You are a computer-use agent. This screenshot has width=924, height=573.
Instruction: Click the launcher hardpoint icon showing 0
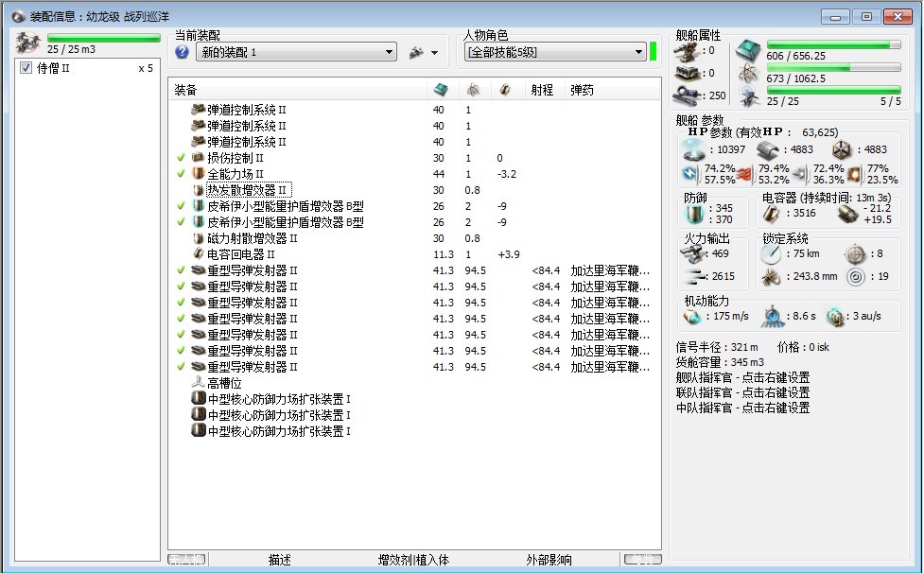point(687,74)
